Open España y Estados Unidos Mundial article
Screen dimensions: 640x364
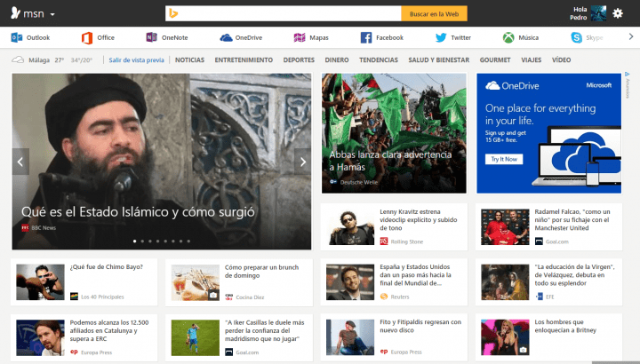(415, 274)
